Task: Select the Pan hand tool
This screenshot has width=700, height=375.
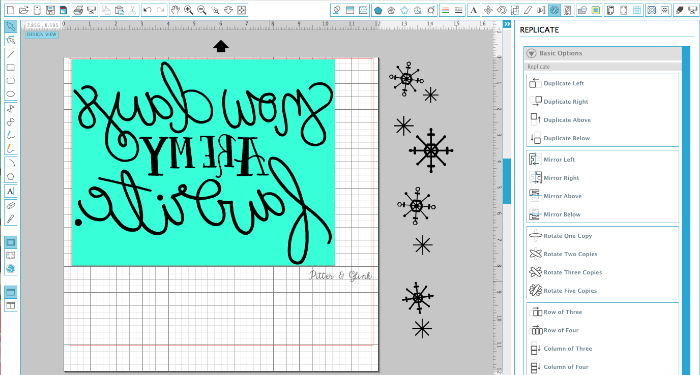Action: (175, 9)
